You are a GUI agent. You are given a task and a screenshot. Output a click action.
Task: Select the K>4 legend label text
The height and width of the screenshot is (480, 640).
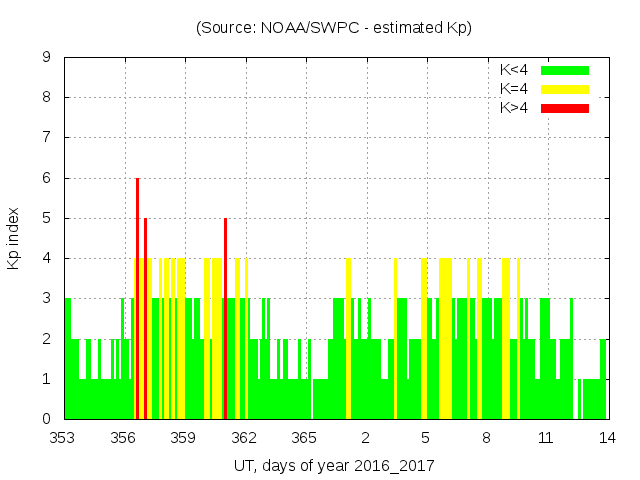tap(515, 107)
